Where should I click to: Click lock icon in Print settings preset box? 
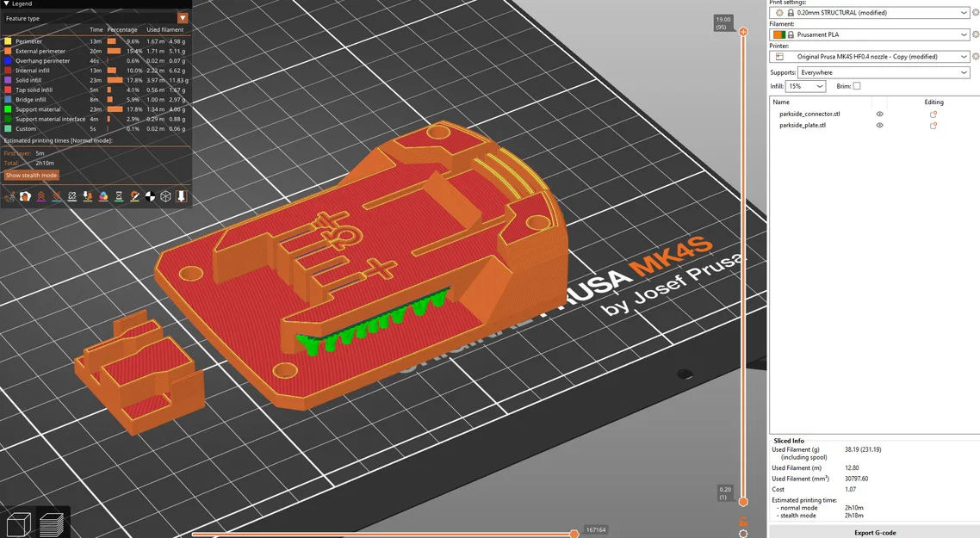[791, 13]
